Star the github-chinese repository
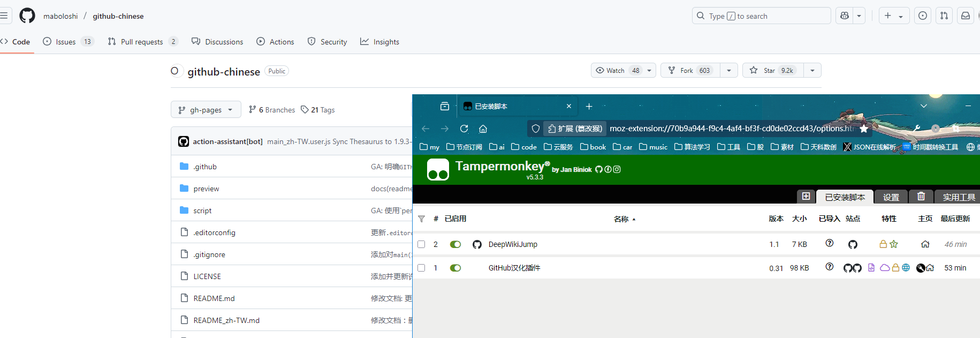The image size is (980, 338). 773,70
